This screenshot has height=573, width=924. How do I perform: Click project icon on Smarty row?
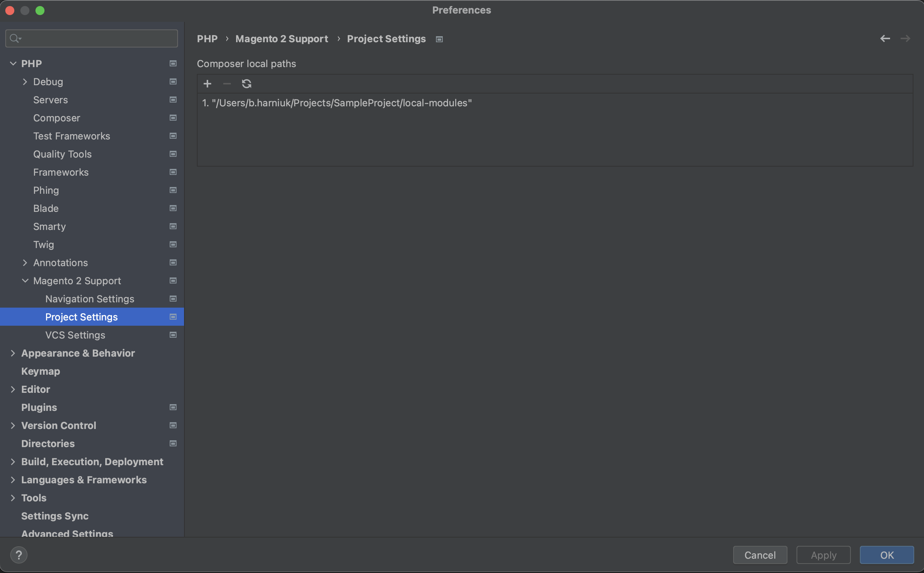[x=173, y=227]
